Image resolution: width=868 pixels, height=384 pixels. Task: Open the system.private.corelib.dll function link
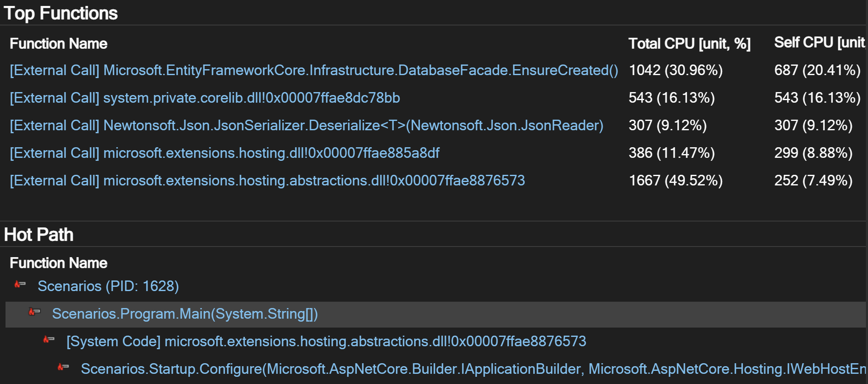pos(204,98)
